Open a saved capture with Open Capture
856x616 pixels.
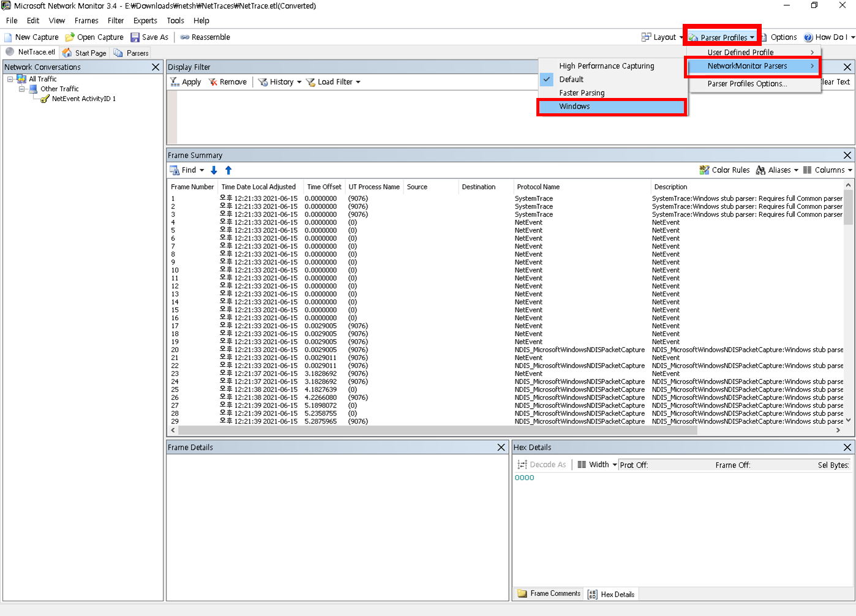point(94,37)
